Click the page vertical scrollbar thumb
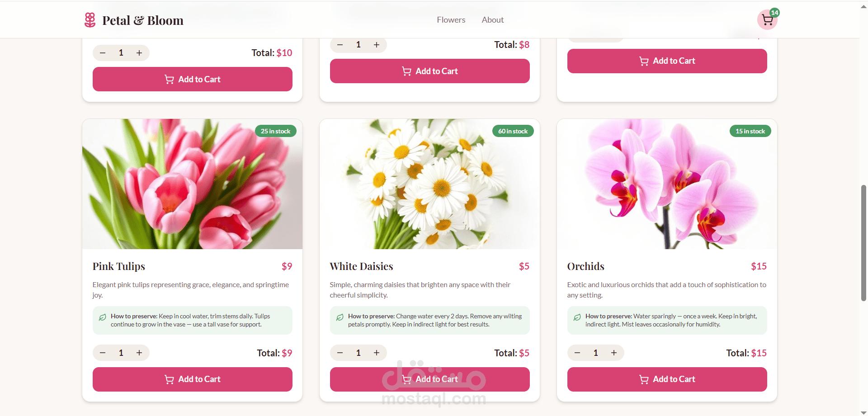Screen dimensions: 868x416 coord(863,243)
